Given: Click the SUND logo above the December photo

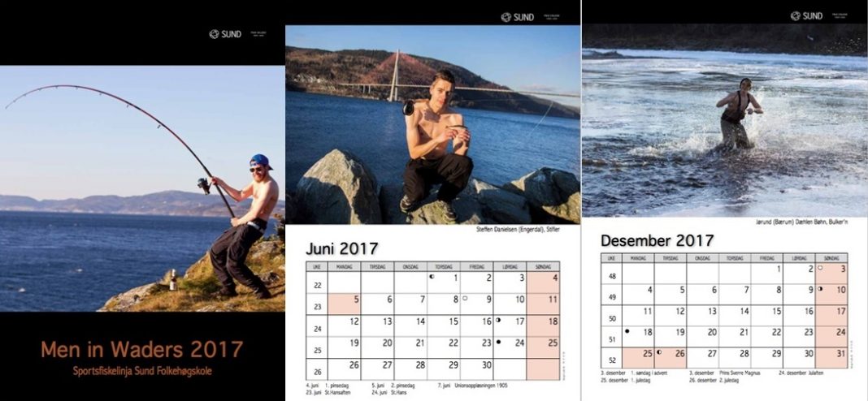Looking at the screenshot, I should pos(806,16).
